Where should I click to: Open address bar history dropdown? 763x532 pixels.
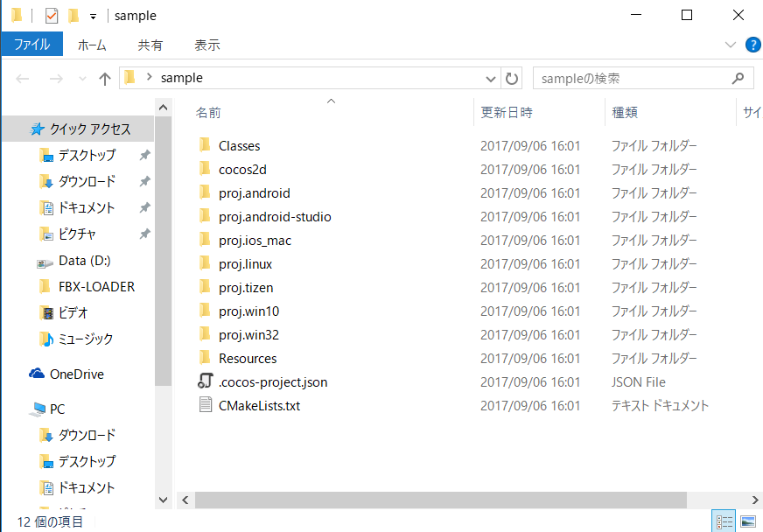pyautogui.click(x=491, y=79)
